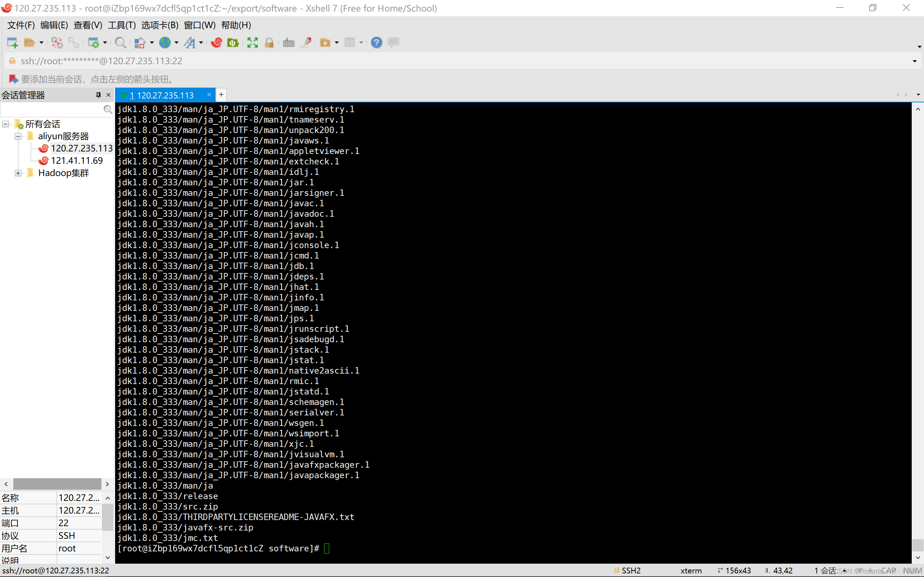Collapse the 所有会话 root node
The width and height of the screenshot is (924, 577).
[6, 124]
